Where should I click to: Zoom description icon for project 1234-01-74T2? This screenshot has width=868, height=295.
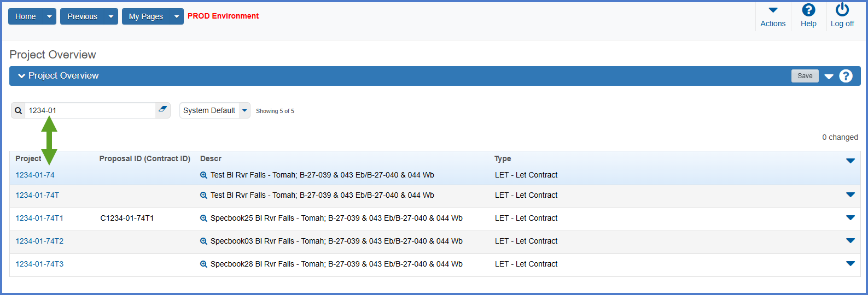coord(203,241)
